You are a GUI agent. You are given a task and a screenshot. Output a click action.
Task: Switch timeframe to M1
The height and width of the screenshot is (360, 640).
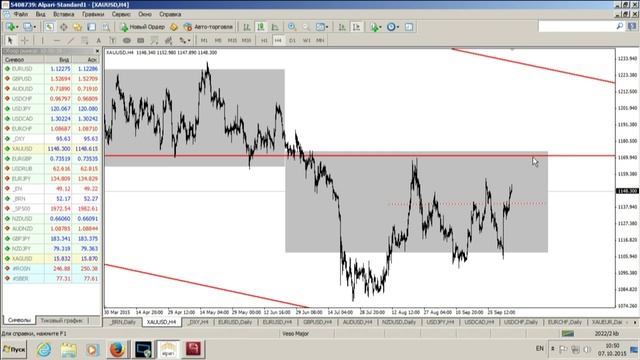click(204, 40)
